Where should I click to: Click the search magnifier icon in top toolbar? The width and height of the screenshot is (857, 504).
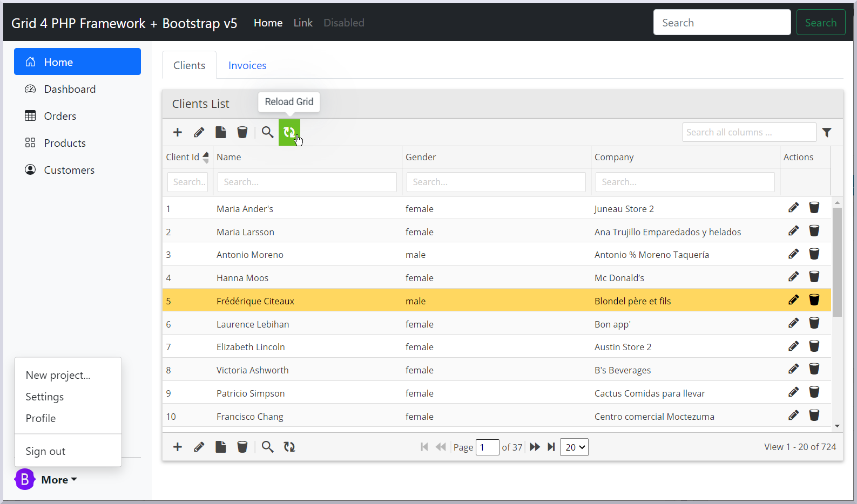pyautogui.click(x=267, y=132)
